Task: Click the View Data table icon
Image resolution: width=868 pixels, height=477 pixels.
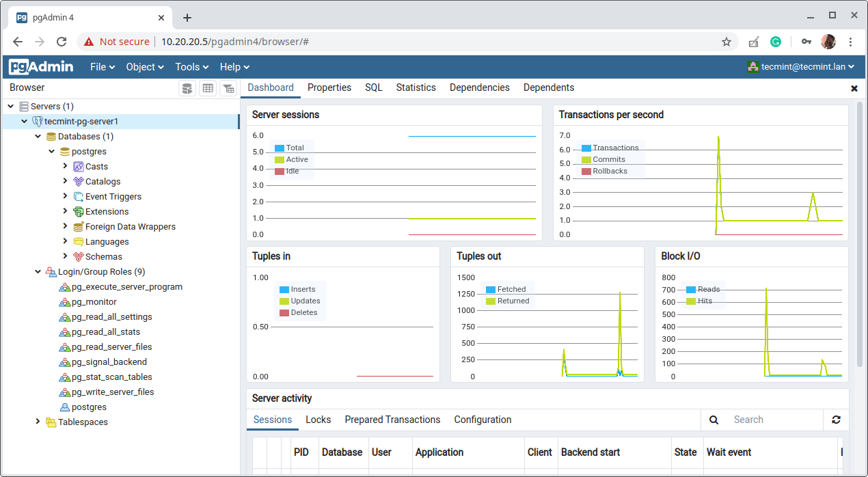Action: (208, 88)
